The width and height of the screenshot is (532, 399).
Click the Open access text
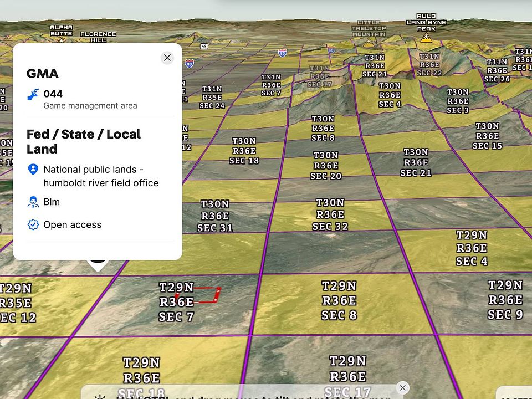(x=72, y=225)
